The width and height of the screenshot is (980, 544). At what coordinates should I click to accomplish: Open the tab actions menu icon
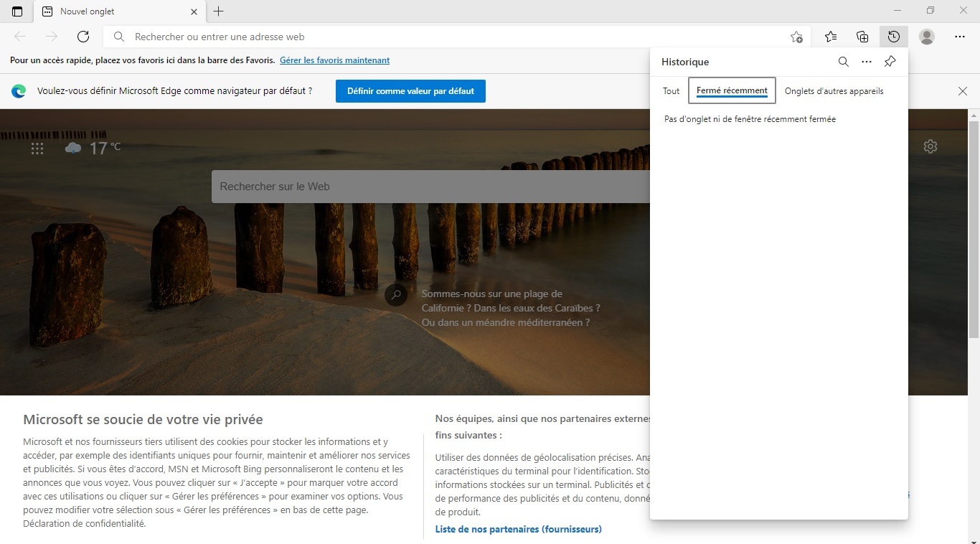pyautogui.click(x=17, y=11)
